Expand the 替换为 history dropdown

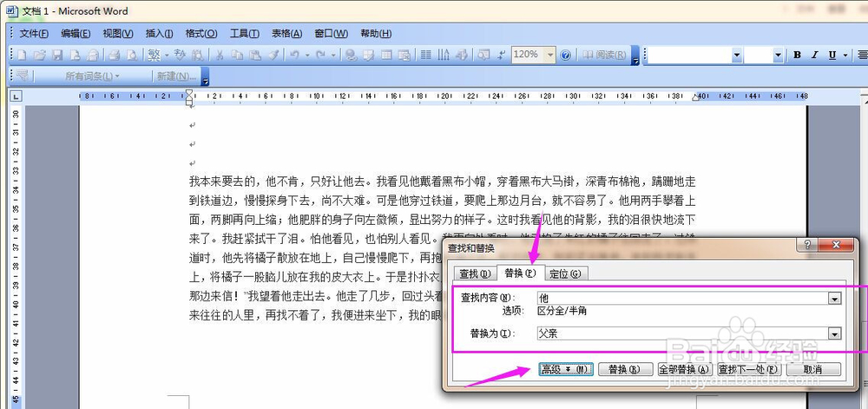pyautogui.click(x=835, y=333)
